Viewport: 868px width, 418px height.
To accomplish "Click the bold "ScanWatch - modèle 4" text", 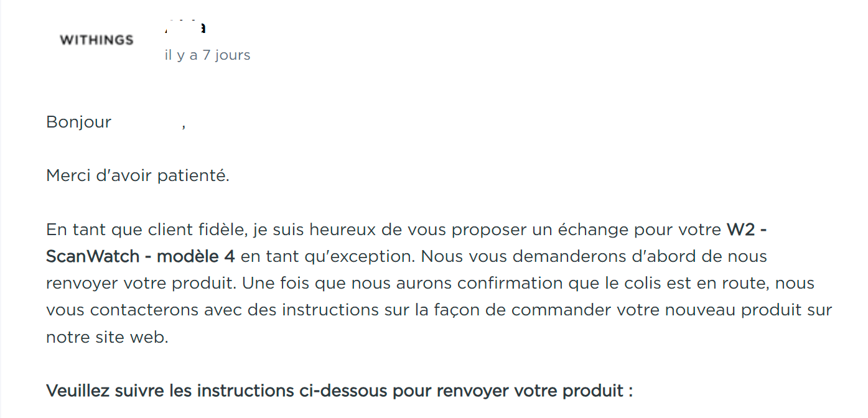I will pyautogui.click(x=140, y=256).
